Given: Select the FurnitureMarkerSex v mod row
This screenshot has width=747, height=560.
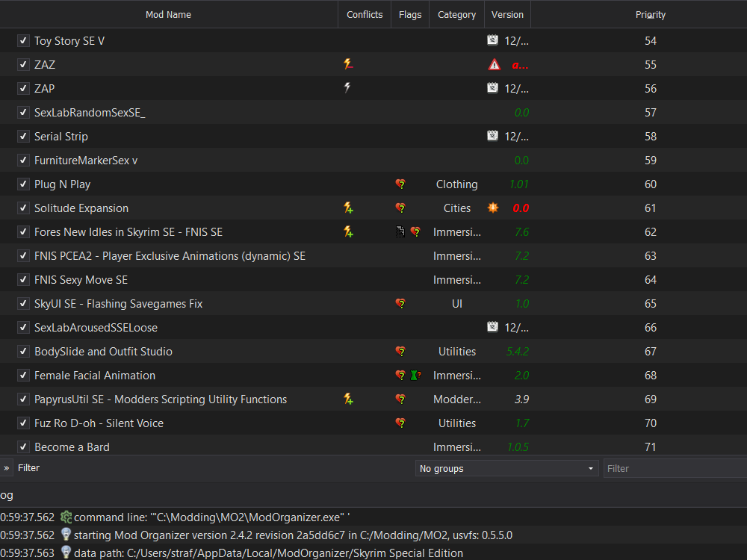Looking at the screenshot, I should coord(373,160).
